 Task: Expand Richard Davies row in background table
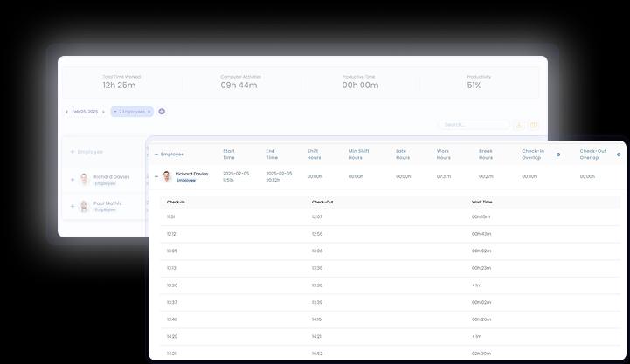pos(73,179)
